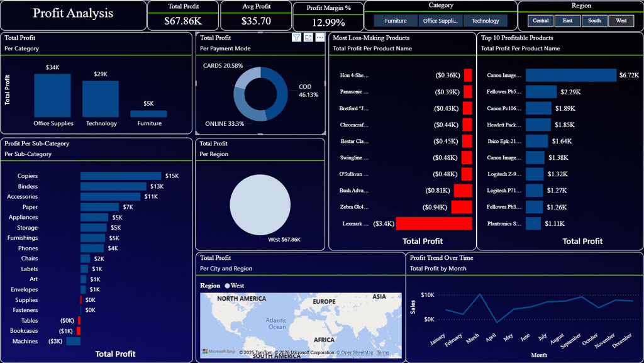
Task: Click the West legend marker in the map
Action: (227, 286)
